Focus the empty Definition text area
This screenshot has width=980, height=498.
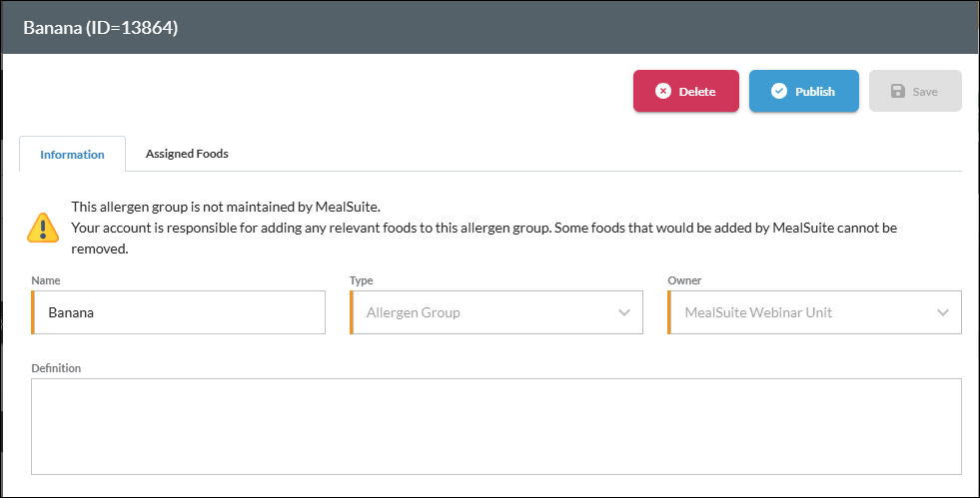(495, 426)
